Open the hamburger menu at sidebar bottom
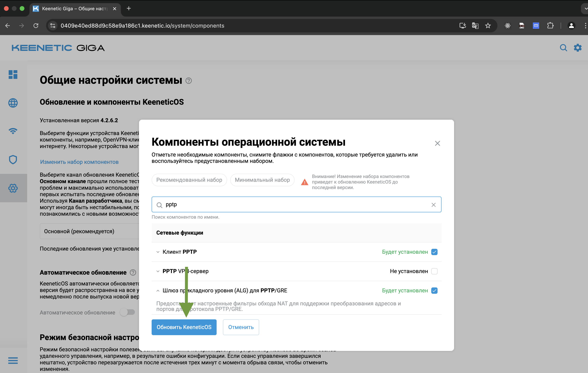 13,361
